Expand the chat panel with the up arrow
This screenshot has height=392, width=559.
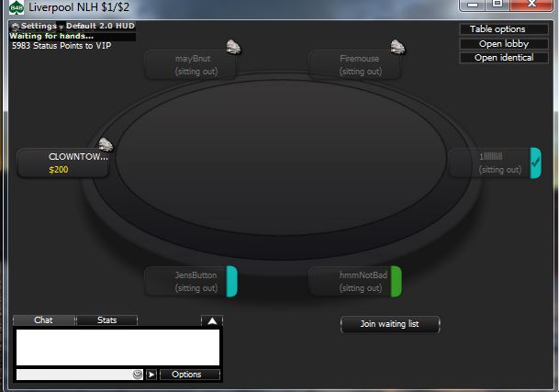coord(212,321)
